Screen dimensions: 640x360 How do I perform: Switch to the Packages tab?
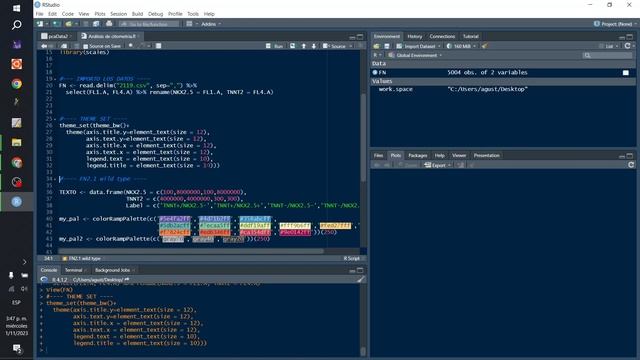pyautogui.click(x=418, y=156)
